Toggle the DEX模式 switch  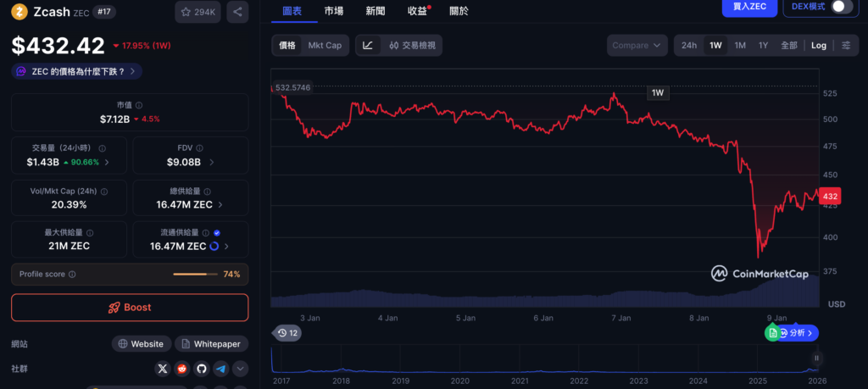tap(840, 7)
